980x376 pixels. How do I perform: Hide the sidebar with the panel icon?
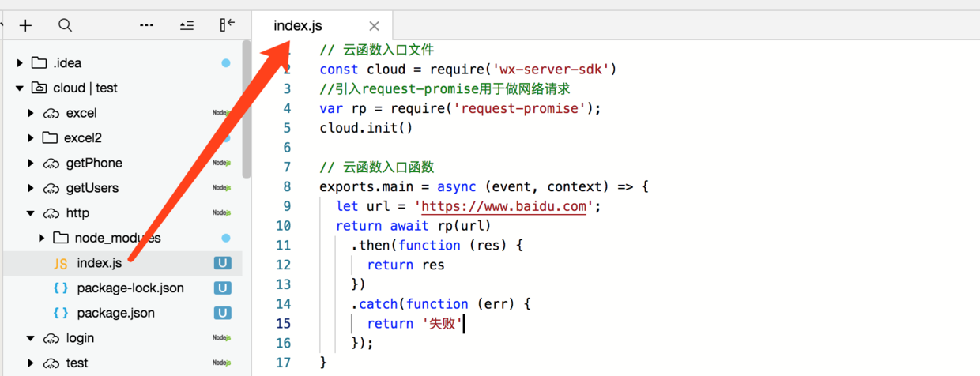click(x=228, y=25)
